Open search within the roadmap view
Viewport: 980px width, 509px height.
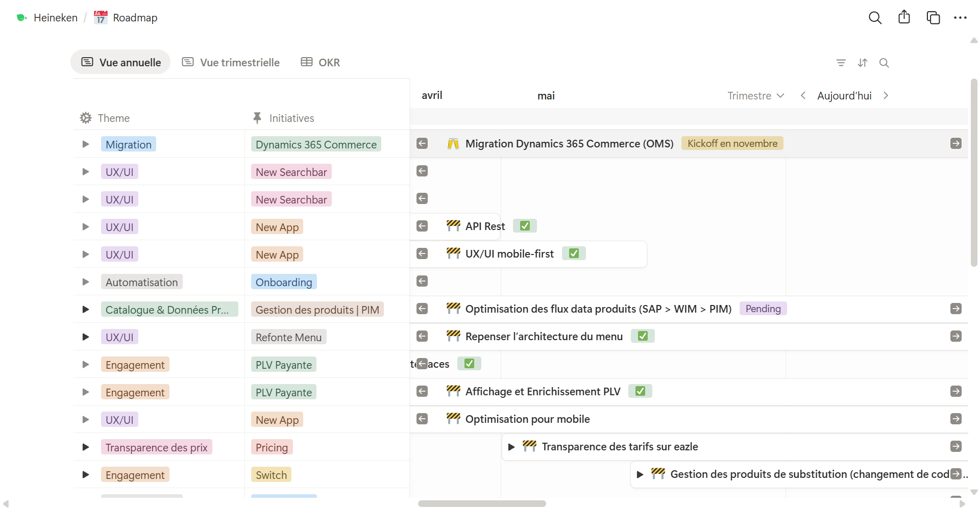[x=885, y=63]
